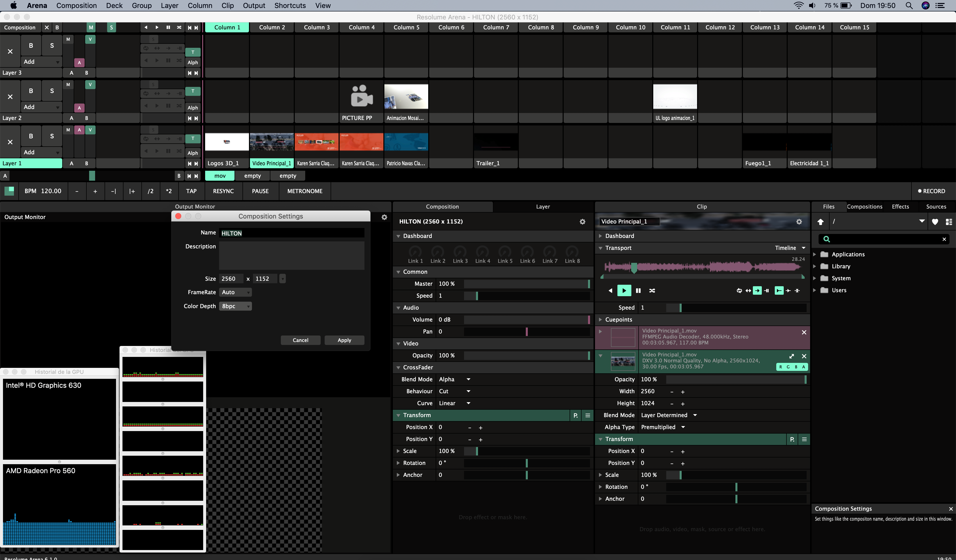Screen dimensions: 956x560
Task: Go up one folder in the file browser
Action: click(820, 222)
